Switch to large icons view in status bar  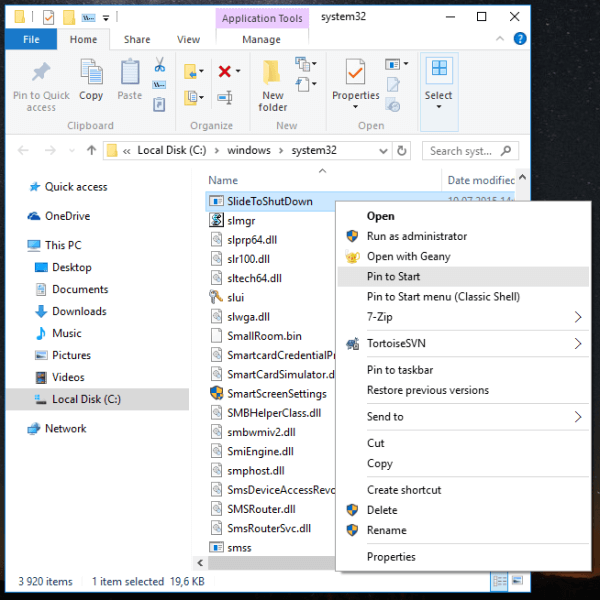pos(517,581)
